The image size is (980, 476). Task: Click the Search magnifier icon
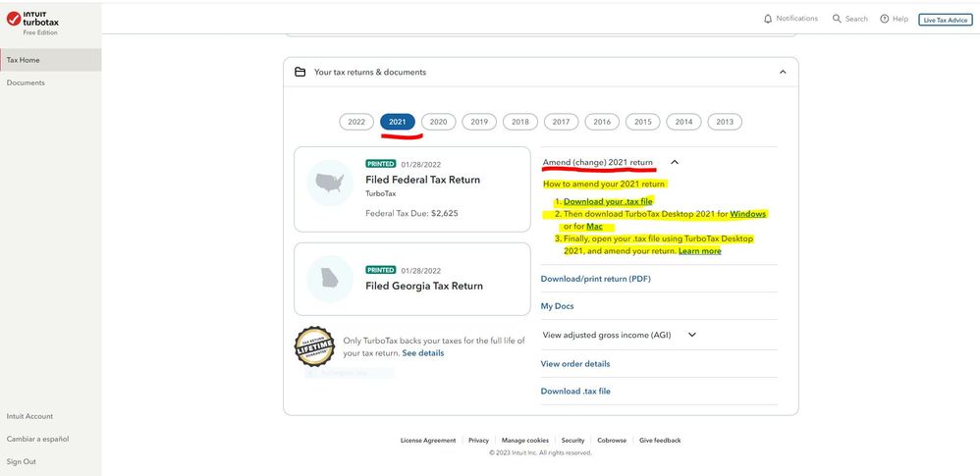(837, 19)
